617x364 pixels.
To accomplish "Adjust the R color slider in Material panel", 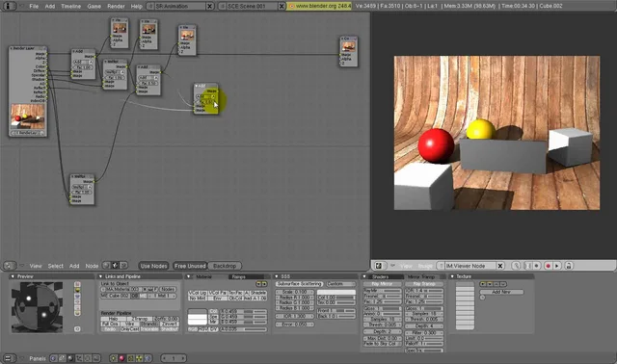I will point(243,311).
